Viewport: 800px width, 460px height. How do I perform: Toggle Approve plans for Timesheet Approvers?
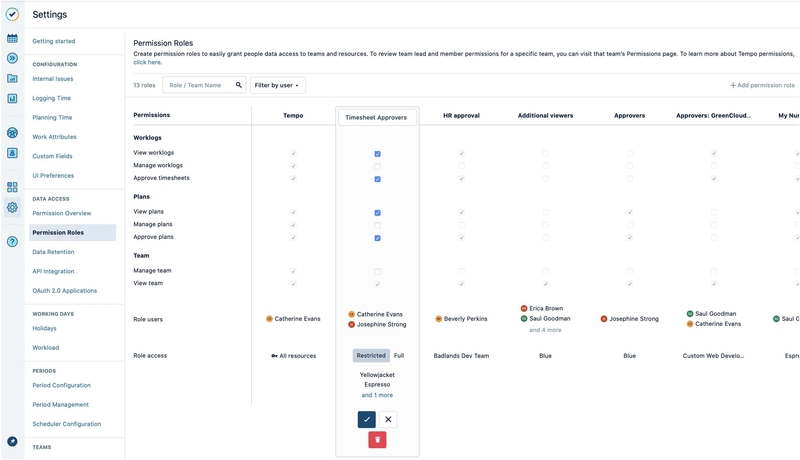(377, 238)
